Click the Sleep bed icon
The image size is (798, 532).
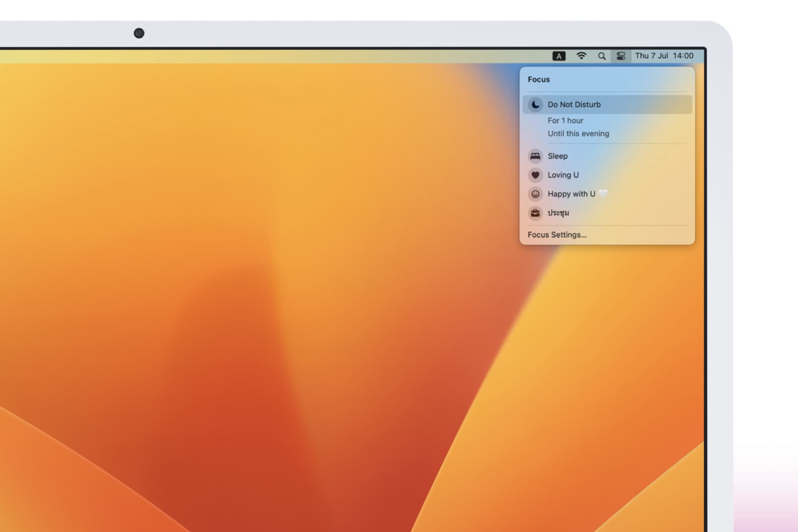(535, 156)
